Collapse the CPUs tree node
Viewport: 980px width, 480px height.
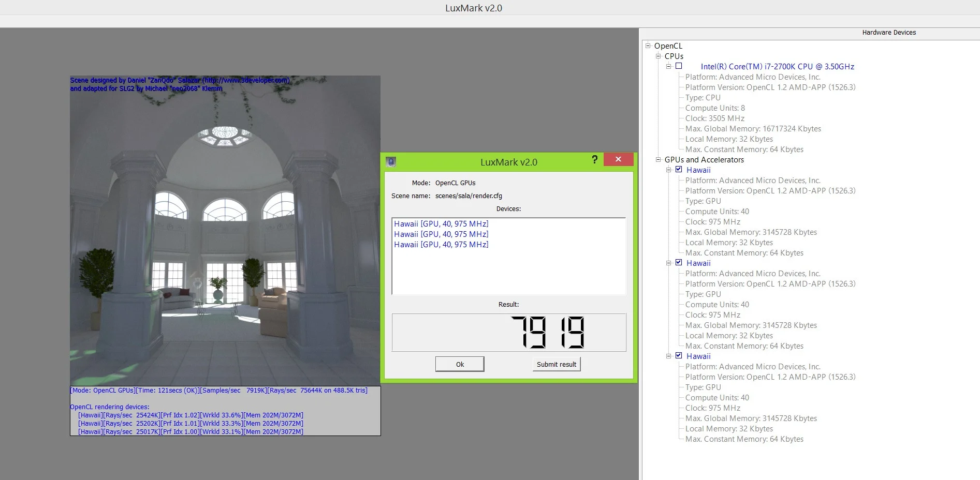pos(658,56)
